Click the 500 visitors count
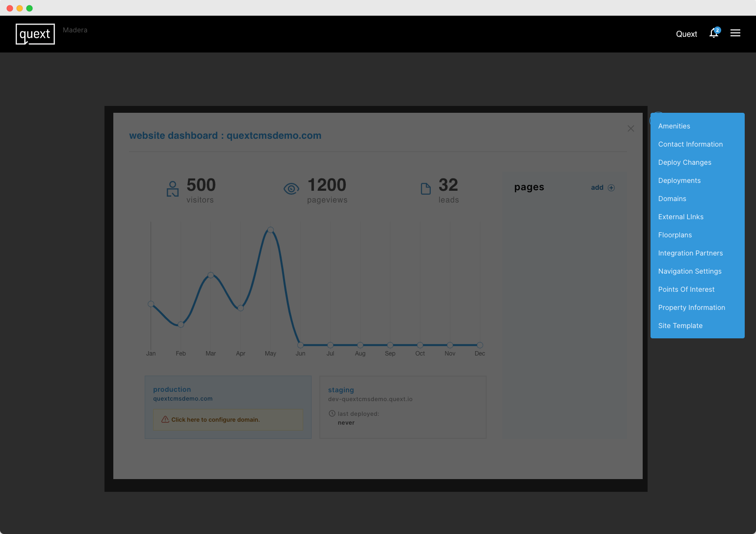 [201, 185]
